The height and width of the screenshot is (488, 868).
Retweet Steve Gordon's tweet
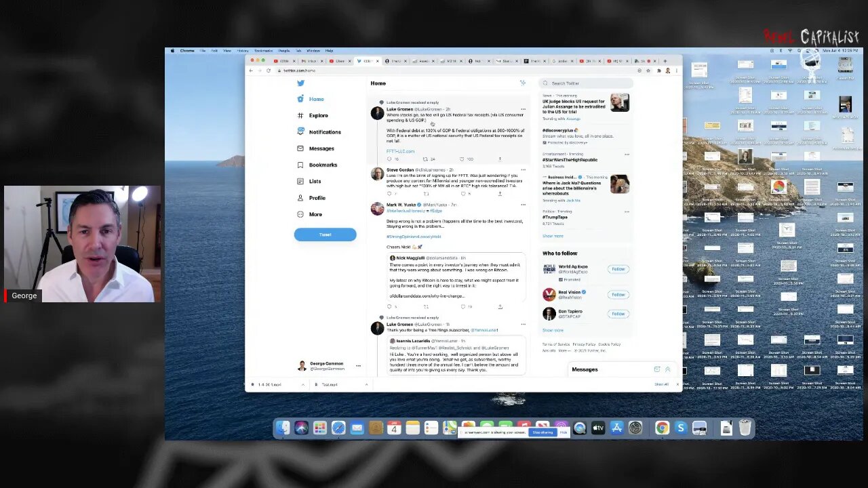(x=426, y=194)
